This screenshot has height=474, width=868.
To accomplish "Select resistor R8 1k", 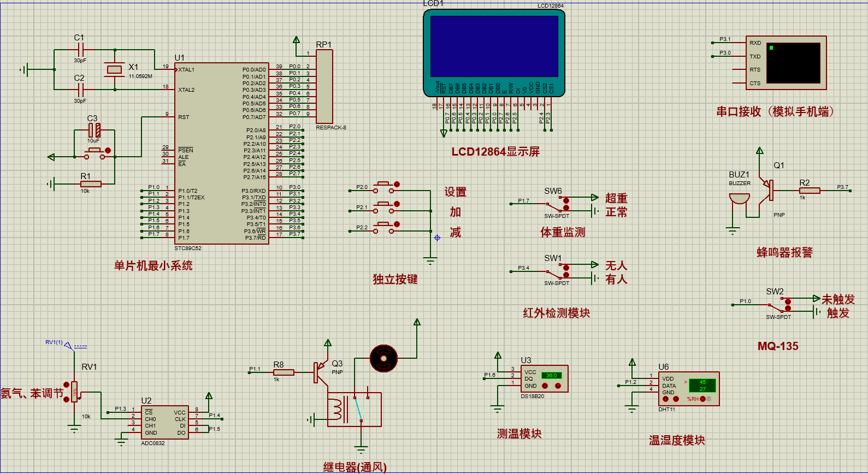I will pos(284,372).
